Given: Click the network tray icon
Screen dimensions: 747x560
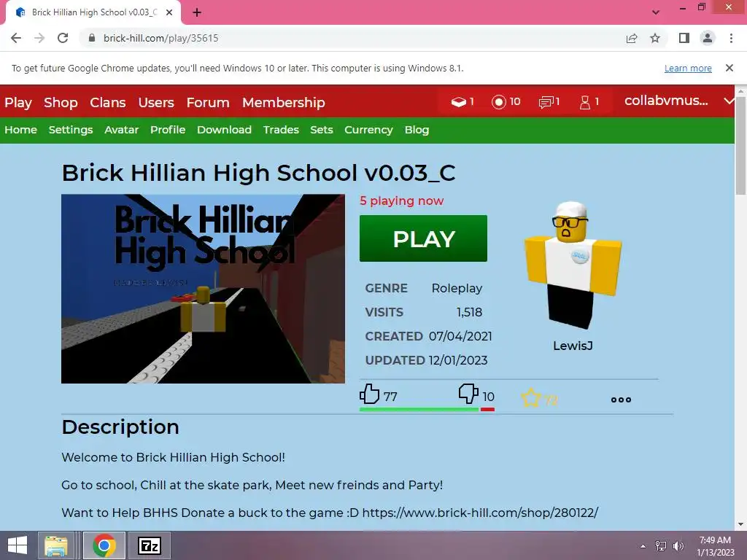Looking at the screenshot, I should pyautogui.click(x=661, y=546).
